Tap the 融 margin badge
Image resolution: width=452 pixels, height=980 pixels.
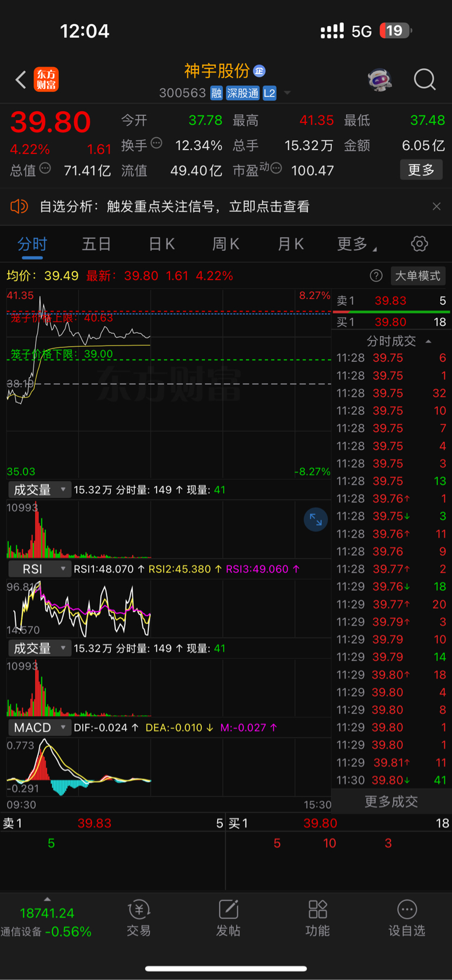tap(216, 93)
